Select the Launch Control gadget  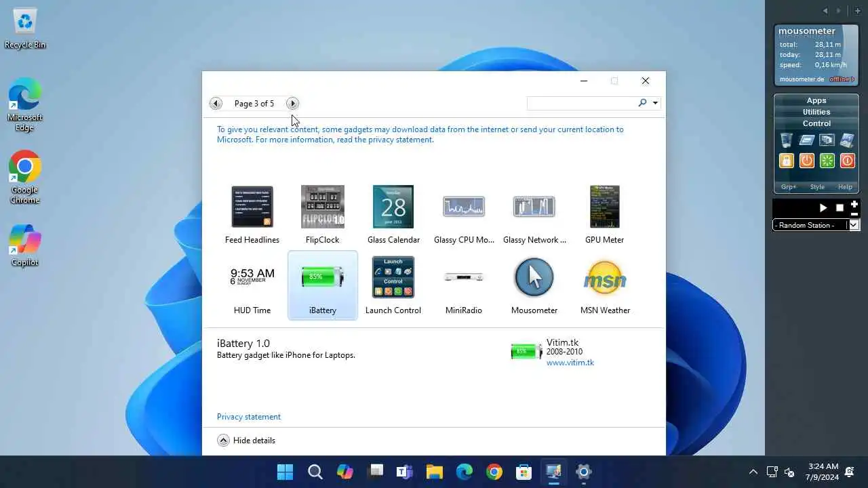point(393,285)
